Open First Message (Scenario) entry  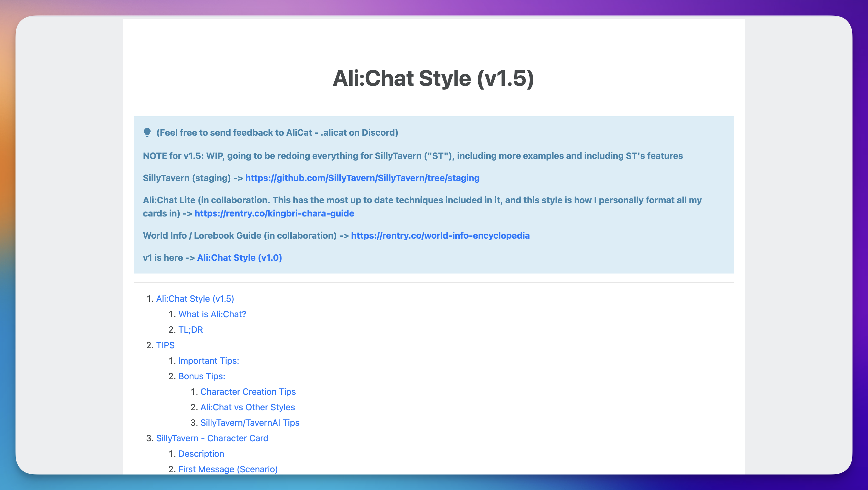(x=228, y=469)
